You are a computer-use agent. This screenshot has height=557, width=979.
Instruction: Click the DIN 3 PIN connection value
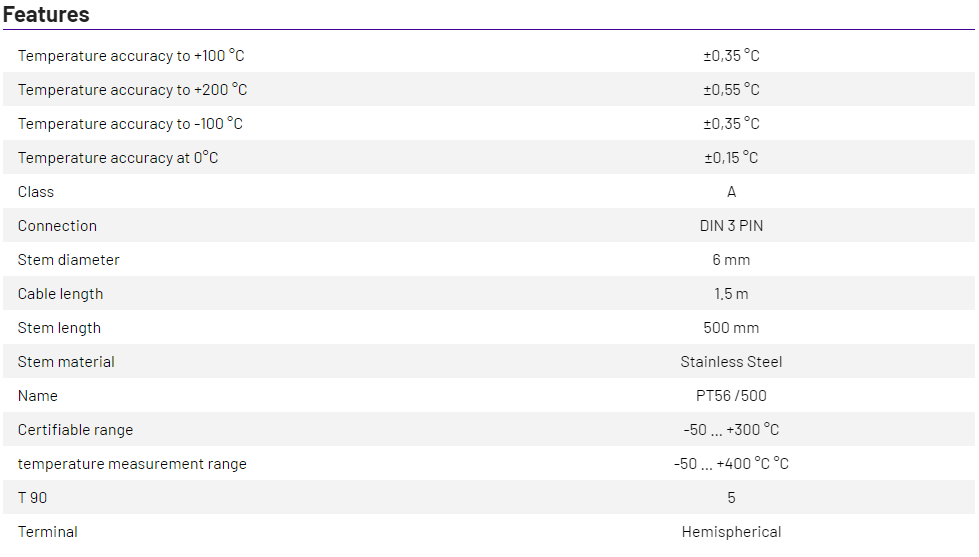pos(731,226)
